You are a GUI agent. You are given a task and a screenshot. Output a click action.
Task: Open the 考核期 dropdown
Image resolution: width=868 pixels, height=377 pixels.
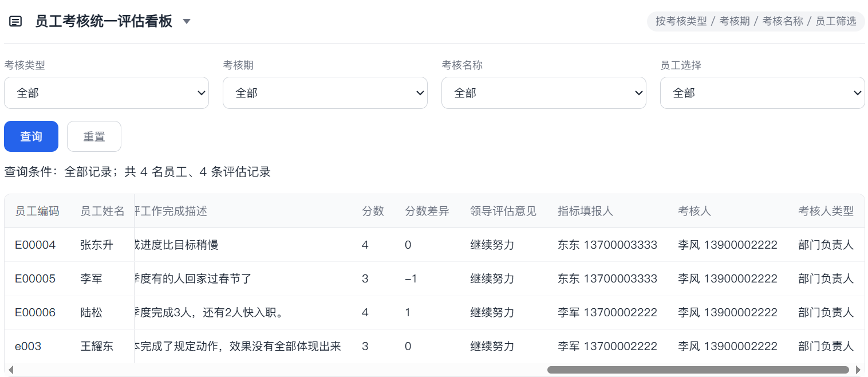pos(325,93)
